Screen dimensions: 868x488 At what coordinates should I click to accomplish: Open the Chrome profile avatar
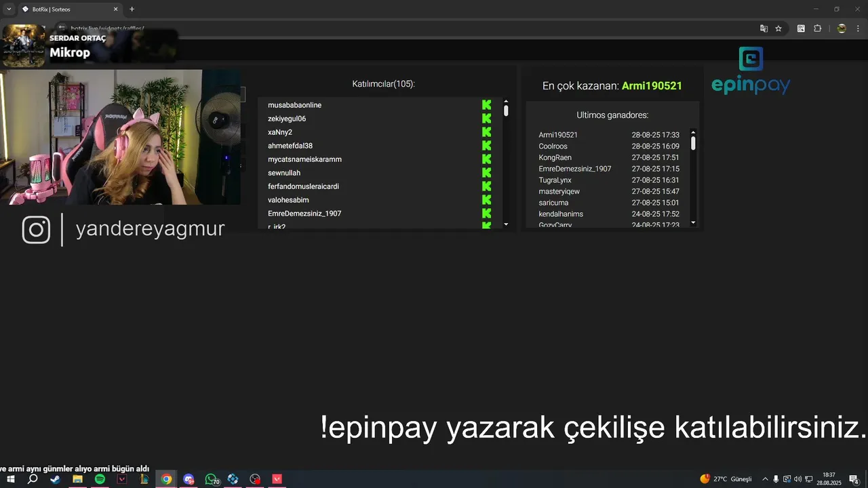842,28
